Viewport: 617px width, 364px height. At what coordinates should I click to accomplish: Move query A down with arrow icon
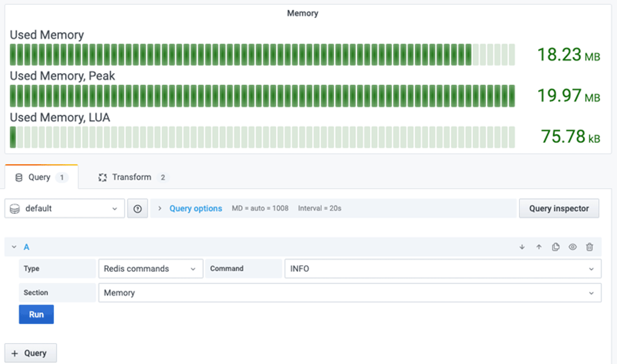coord(522,247)
